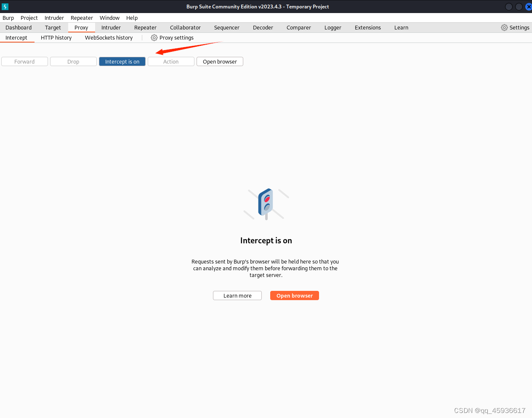
Task: Select the Intercept sub-tab
Action: (x=16, y=37)
